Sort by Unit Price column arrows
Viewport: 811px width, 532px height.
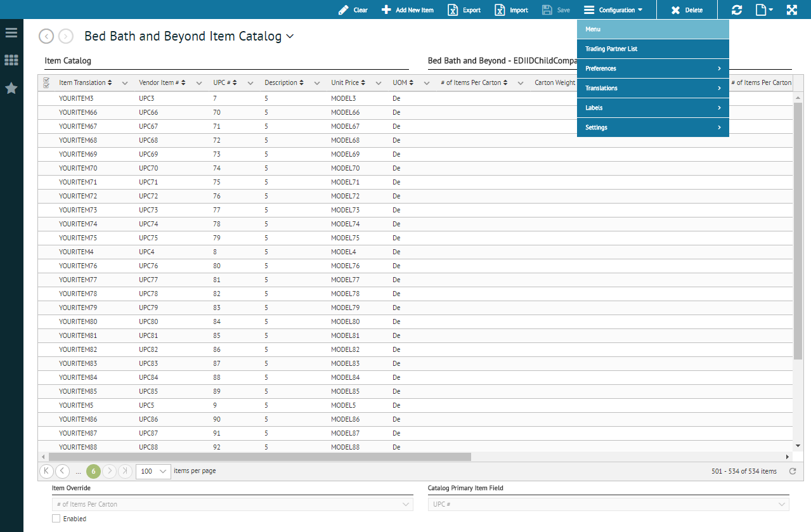click(x=364, y=82)
